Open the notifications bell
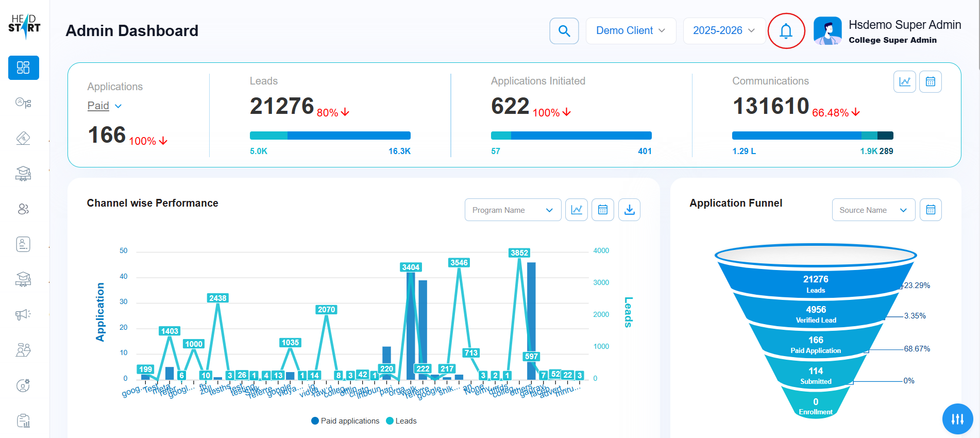This screenshot has width=980, height=438. point(786,31)
